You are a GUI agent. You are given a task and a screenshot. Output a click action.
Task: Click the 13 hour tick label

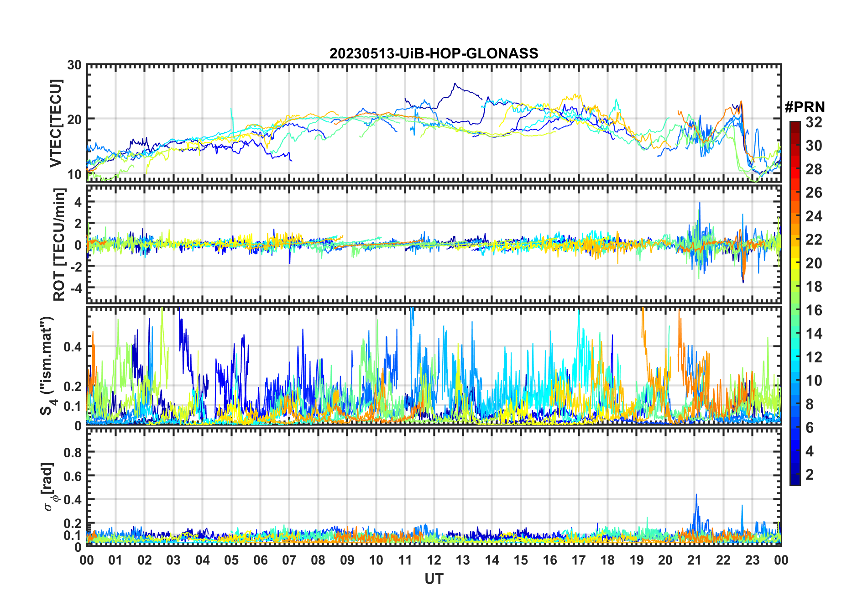click(463, 560)
